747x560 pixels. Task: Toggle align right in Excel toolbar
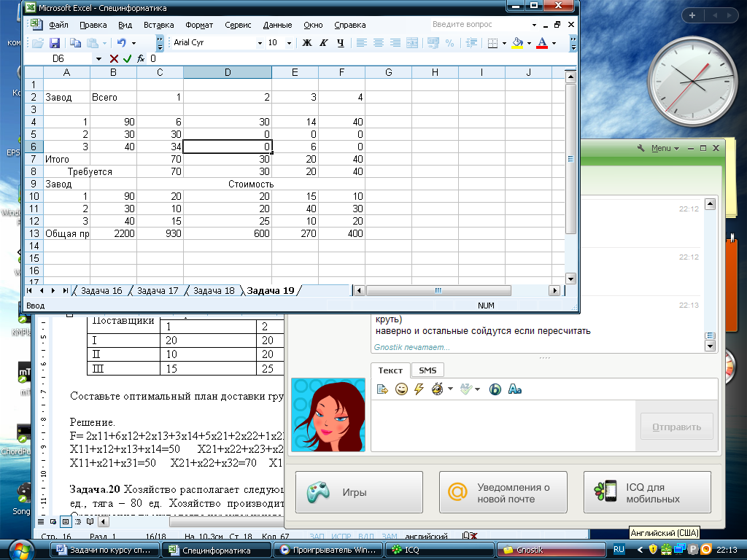tap(395, 43)
